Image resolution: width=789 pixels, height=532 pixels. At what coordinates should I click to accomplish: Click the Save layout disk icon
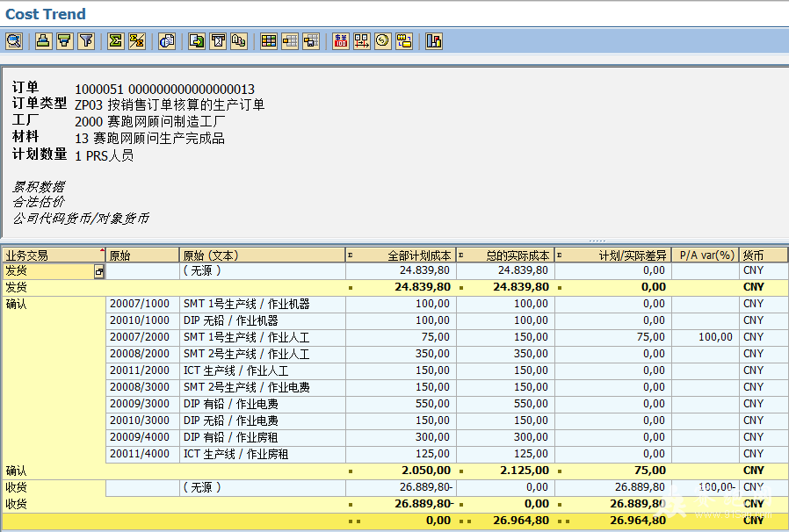tap(311, 40)
